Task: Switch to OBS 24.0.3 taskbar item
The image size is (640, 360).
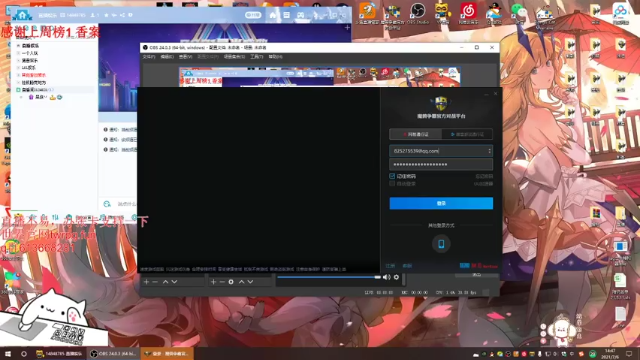Action: coord(114,353)
